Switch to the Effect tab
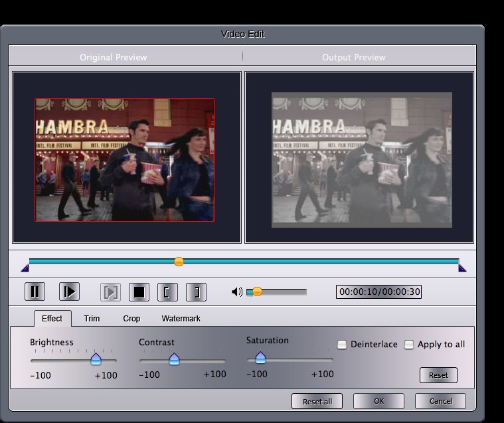The image size is (504, 423). [52, 319]
